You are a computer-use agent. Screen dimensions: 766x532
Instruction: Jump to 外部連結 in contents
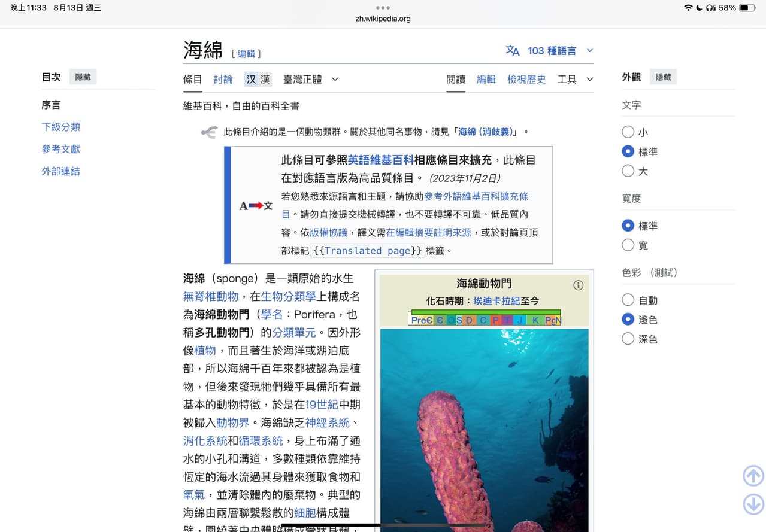[60, 171]
